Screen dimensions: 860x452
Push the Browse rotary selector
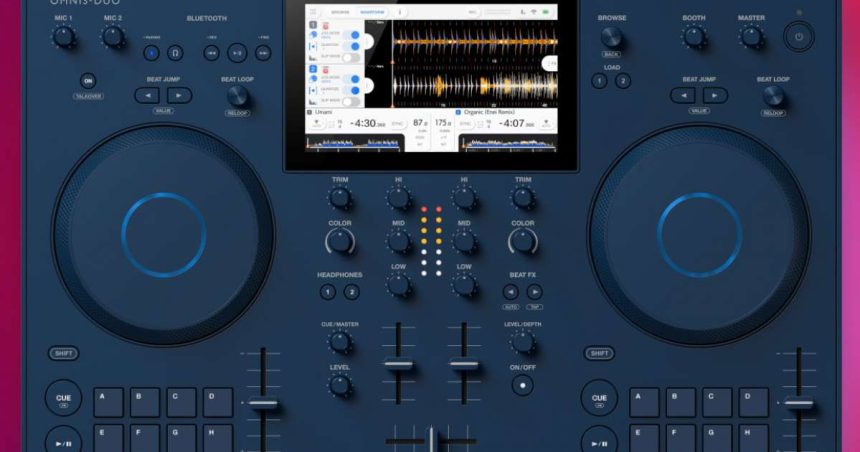coord(612,37)
